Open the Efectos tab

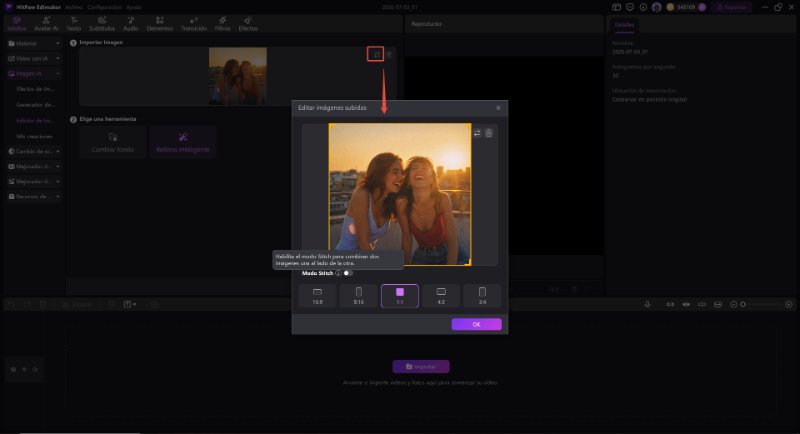(248, 23)
